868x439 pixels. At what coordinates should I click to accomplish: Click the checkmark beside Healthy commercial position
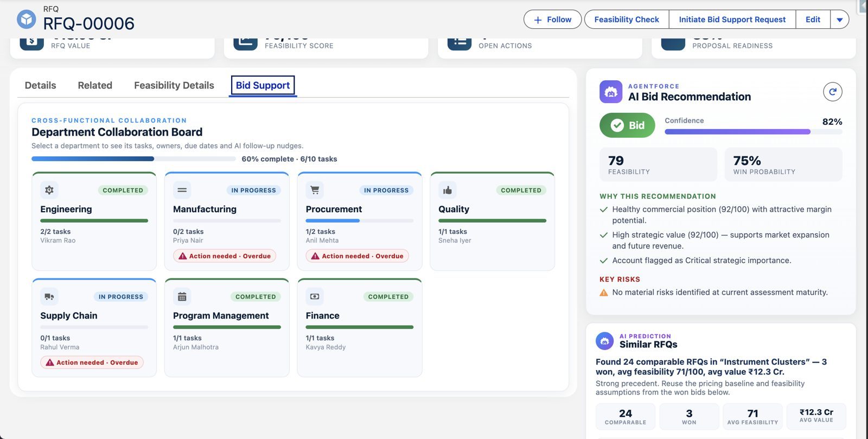coord(603,209)
